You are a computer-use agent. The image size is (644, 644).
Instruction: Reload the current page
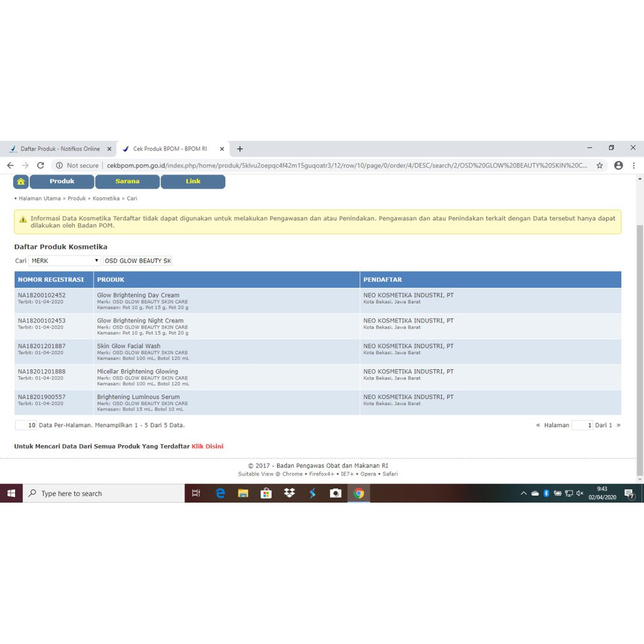click(x=40, y=165)
